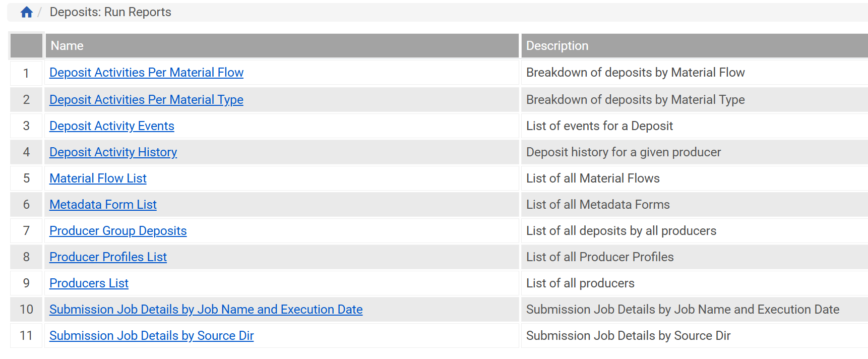This screenshot has width=868, height=359.
Task: Open Deposit Activities Per Material Flow report
Action: point(146,73)
